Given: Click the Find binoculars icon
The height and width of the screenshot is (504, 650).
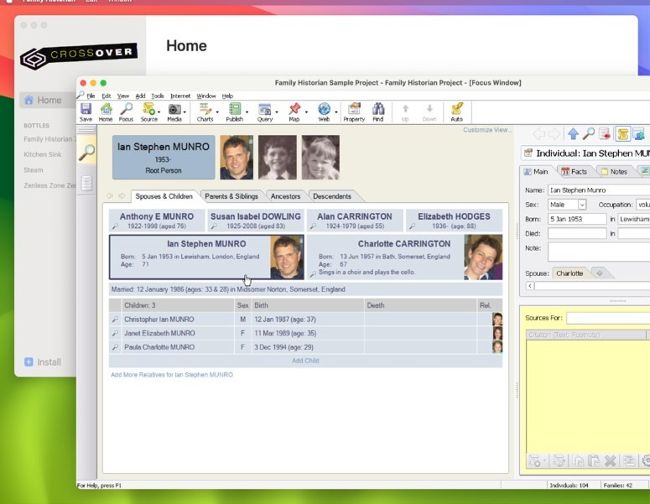Looking at the screenshot, I should tap(378, 111).
